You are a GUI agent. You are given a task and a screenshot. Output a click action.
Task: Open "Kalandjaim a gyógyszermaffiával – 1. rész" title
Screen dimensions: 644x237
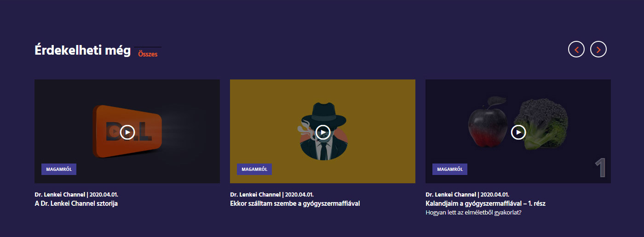click(486, 203)
